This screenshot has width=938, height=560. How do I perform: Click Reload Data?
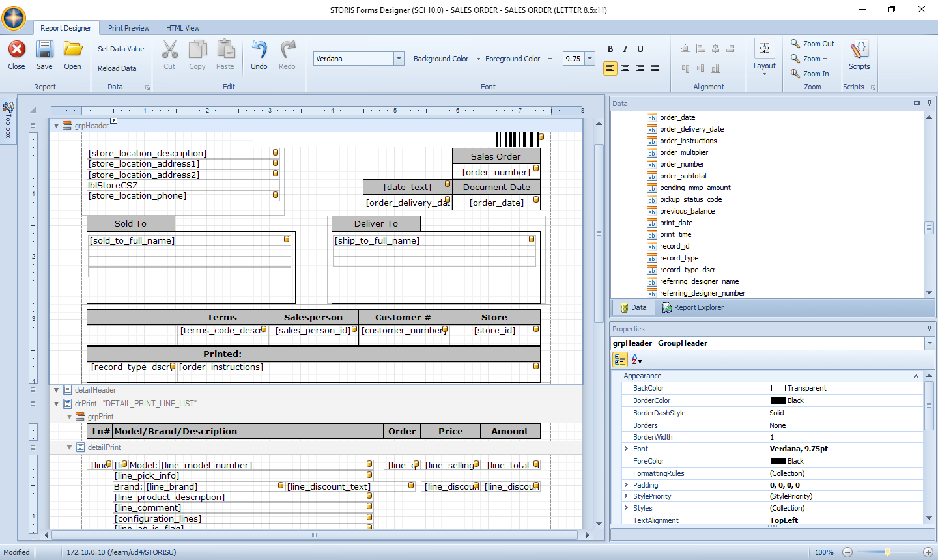(x=117, y=68)
